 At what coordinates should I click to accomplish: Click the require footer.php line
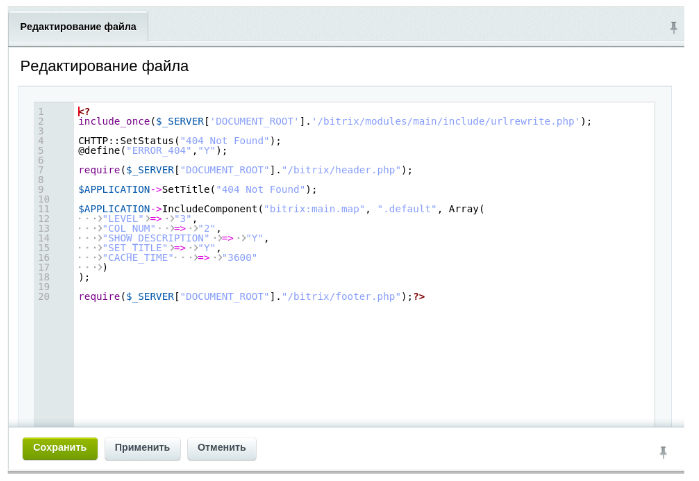(250, 296)
